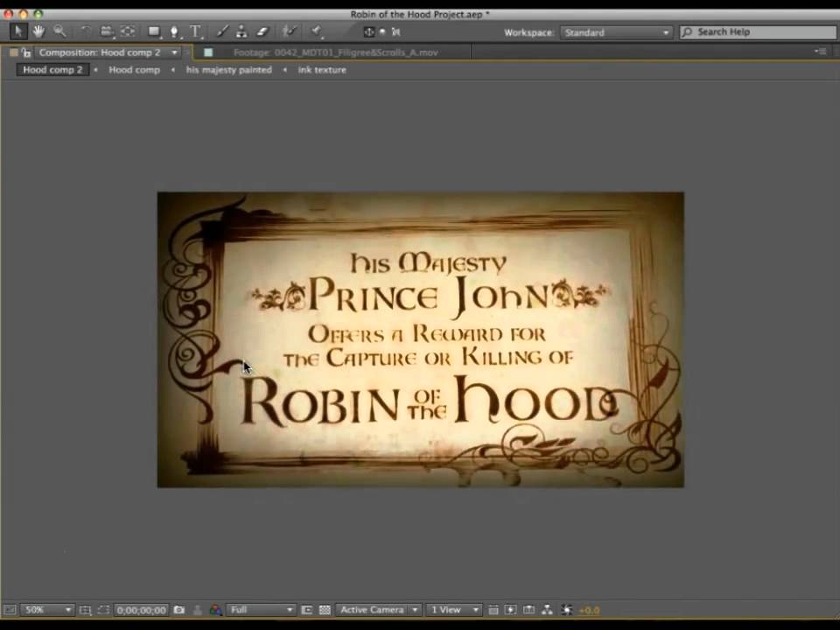Open the 50% magnification dropdown
This screenshot has height=630, width=840.
click(47, 610)
